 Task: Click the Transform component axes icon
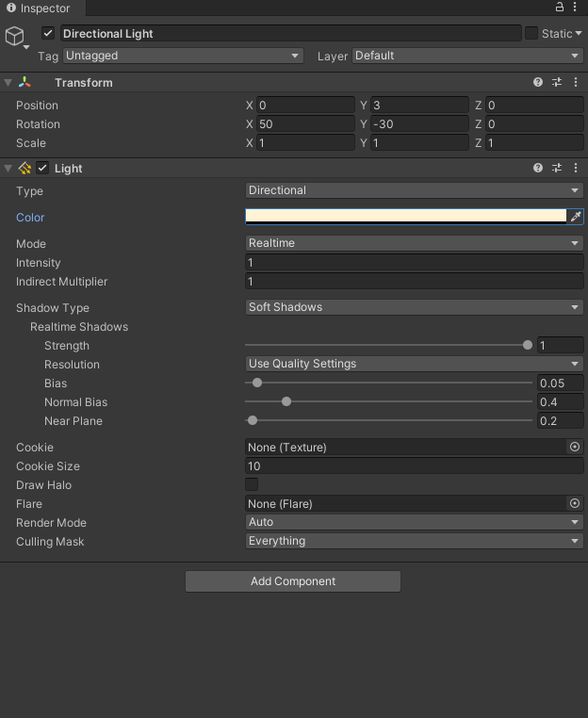coord(24,82)
